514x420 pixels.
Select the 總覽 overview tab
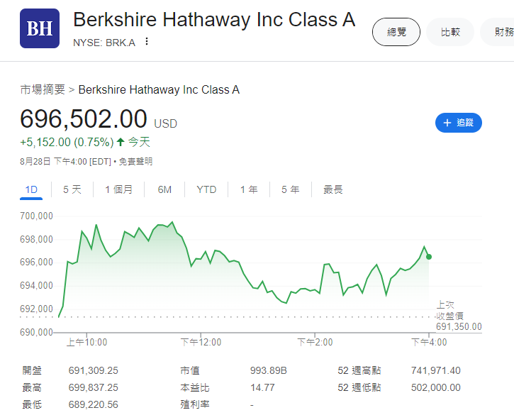396,32
